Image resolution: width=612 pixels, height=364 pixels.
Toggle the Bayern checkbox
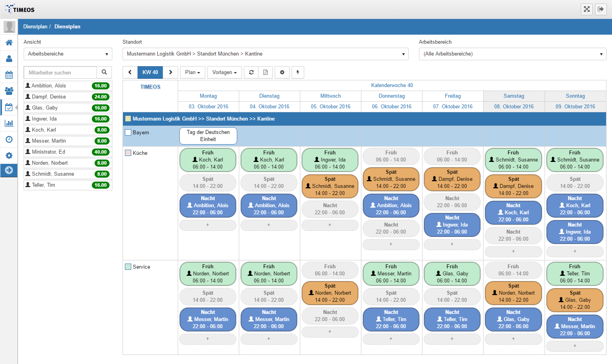[128, 133]
